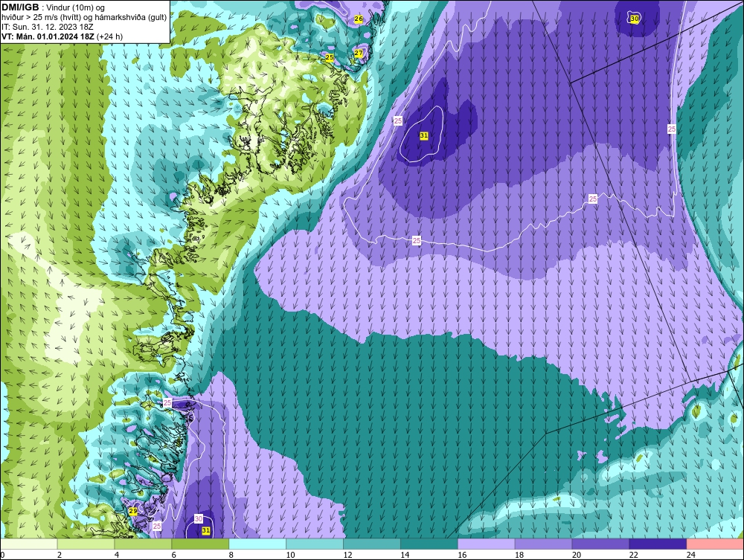This screenshot has height=560, width=744.
Task: Click the yellow 30 max gust marker
Action: coord(635,19)
